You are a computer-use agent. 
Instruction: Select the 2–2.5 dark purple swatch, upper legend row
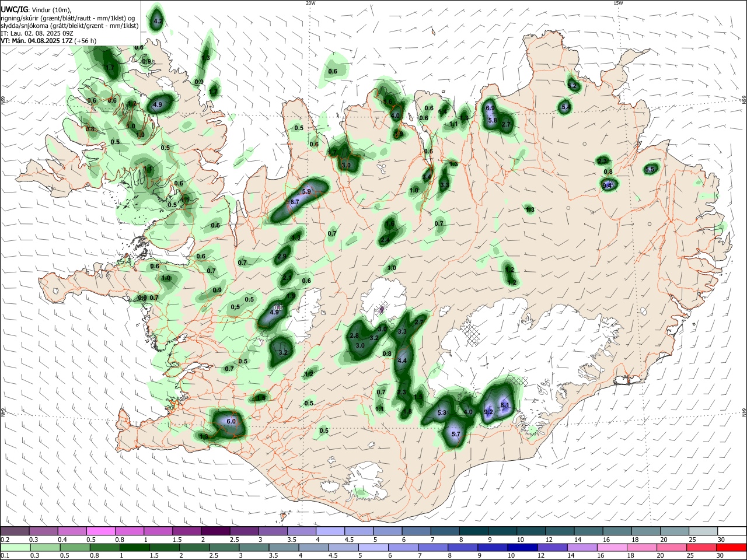215,531
